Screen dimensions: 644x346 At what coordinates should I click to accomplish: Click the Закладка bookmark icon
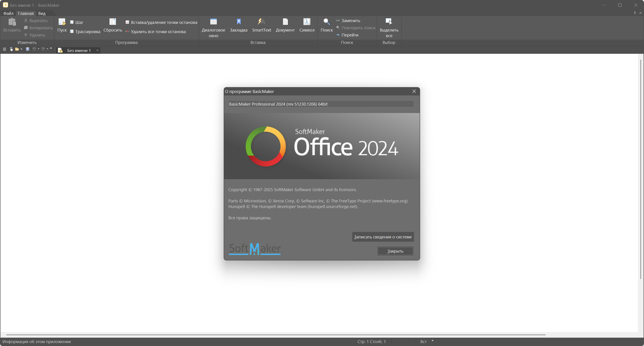[x=239, y=22]
